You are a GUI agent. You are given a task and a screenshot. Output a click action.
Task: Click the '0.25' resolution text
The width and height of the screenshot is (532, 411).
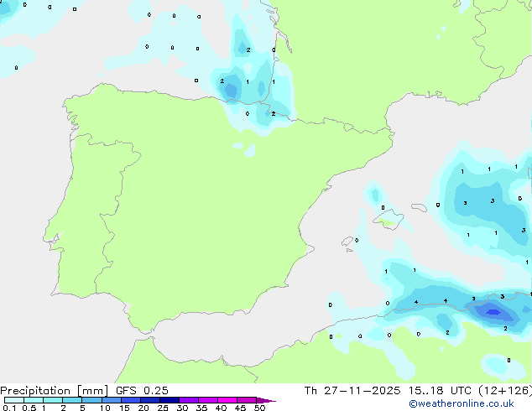[x=156, y=391]
